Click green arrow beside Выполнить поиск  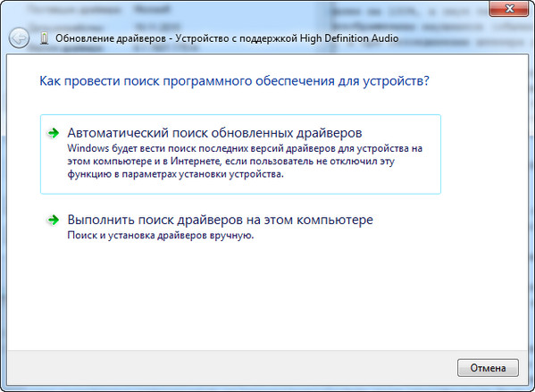point(54,220)
